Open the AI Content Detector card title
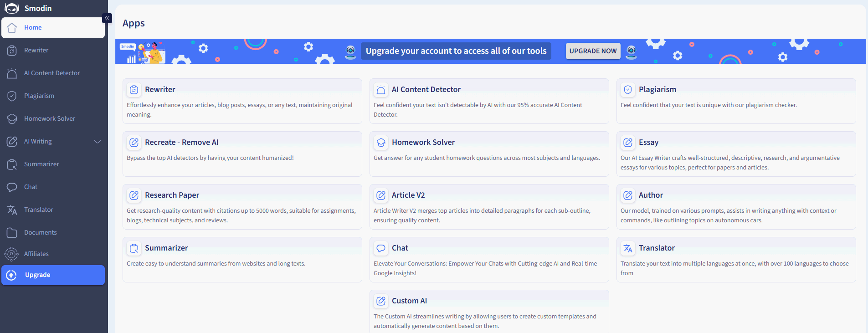This screenshot has height=333, width=868. 426,90
